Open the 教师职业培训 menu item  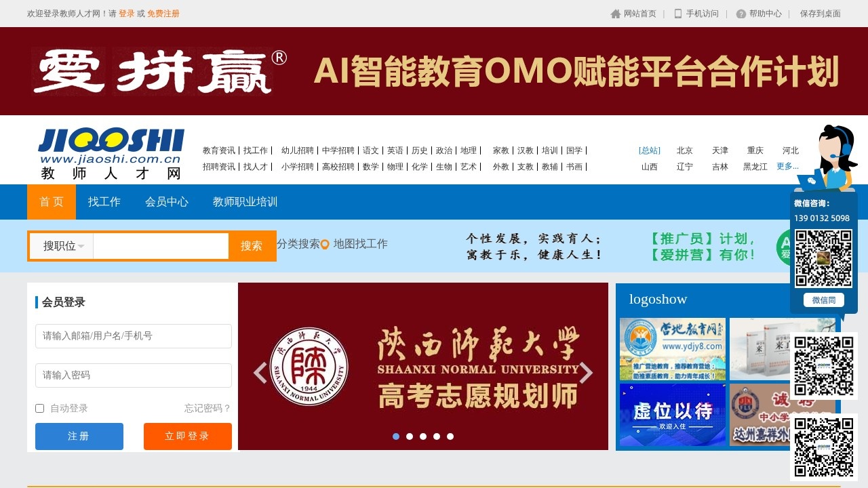(x=243, y=201)
